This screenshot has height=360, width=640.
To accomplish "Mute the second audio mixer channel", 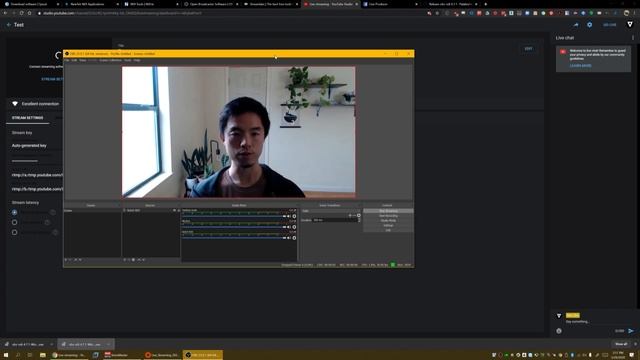I will [289, 227].
